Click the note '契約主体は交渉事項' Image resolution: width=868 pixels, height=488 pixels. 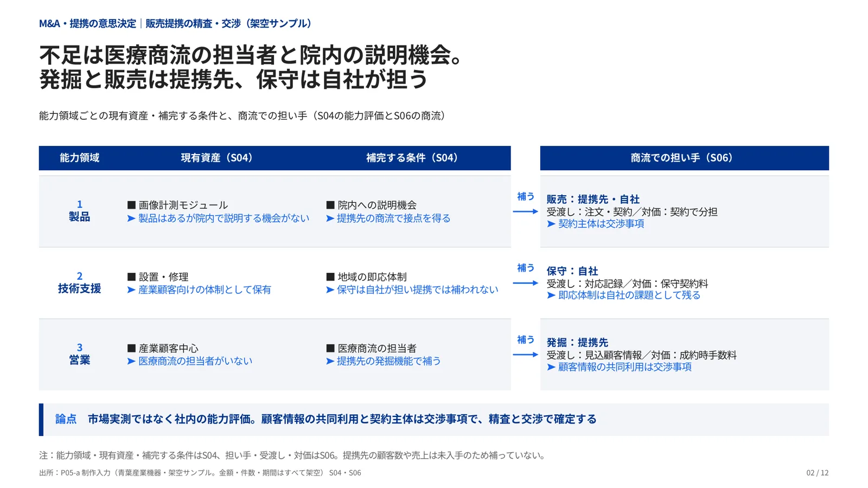point(596,223)
